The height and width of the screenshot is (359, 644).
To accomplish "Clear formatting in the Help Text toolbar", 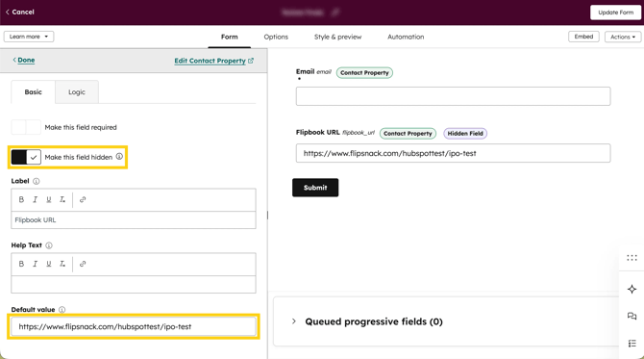I will [x=62, y=264].
